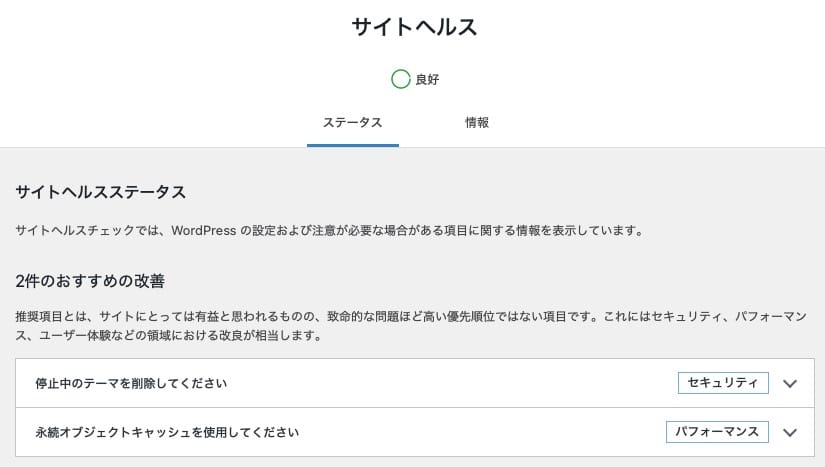This screenshot has height=467, width=825.
Task: Click the サイトヘルス page title
Action: pyautogui.click(x=413, y=27)
